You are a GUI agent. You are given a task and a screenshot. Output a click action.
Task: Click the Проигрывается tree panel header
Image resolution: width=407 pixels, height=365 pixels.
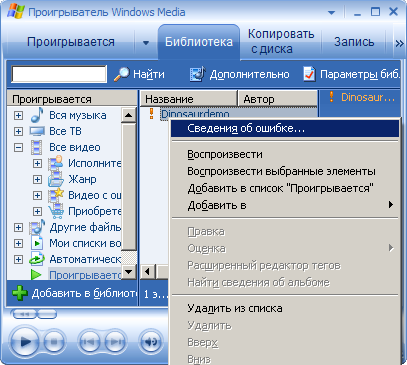coord(72,99)
